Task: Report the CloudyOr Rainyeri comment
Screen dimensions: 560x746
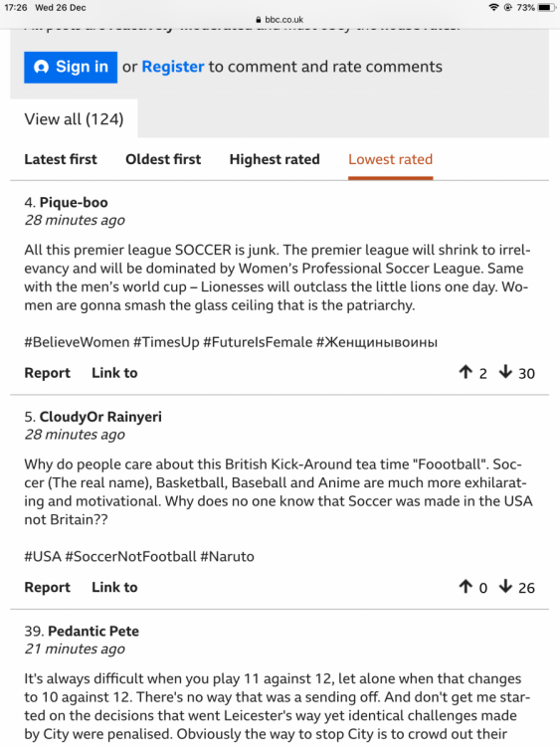Action: pos(47,588)
